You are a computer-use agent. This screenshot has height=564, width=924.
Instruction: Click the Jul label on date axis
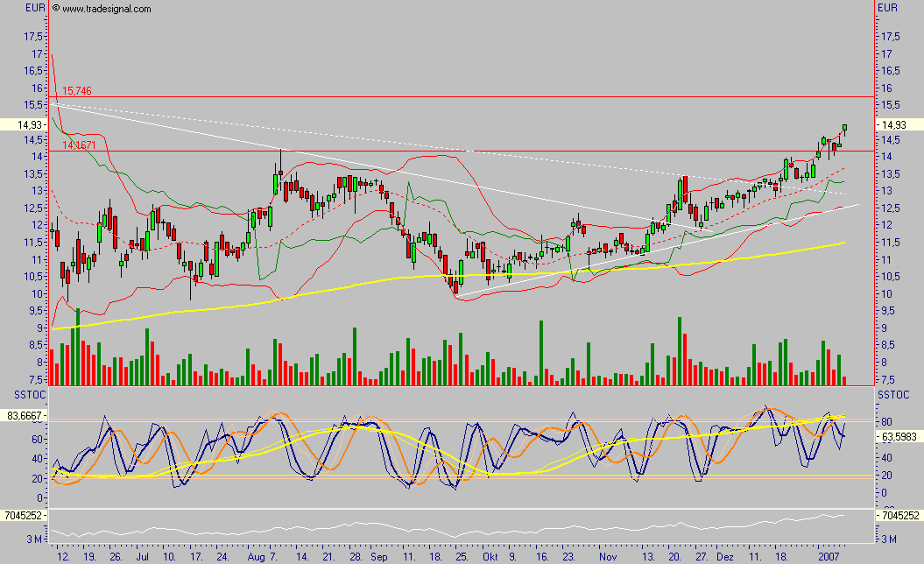point(142,556)
